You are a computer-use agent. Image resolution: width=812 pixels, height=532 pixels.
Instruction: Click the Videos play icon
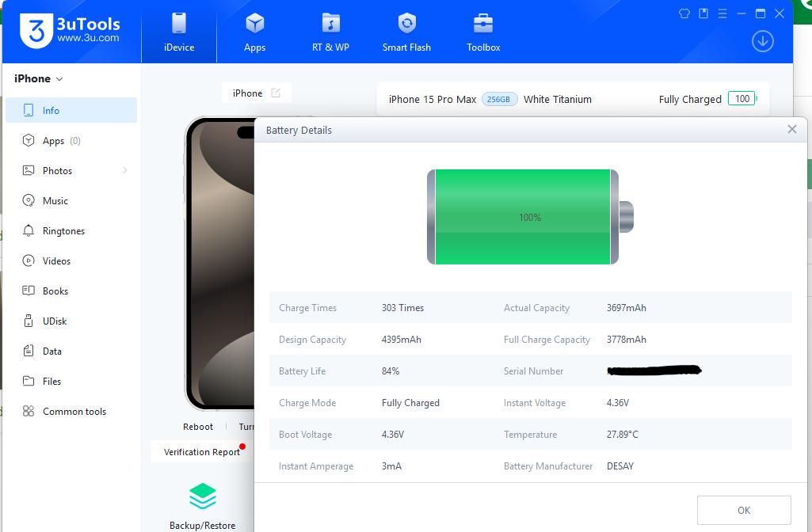(x=29, y=260)
